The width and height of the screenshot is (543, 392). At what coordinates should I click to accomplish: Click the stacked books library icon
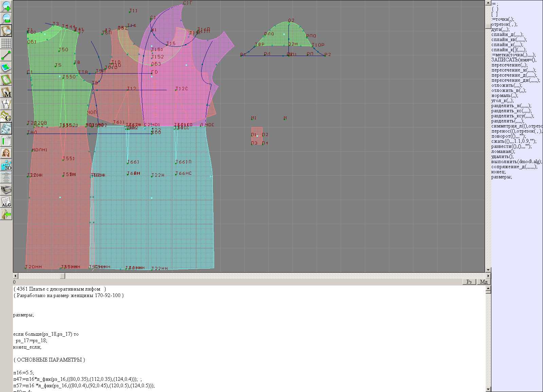coord(6,190)
